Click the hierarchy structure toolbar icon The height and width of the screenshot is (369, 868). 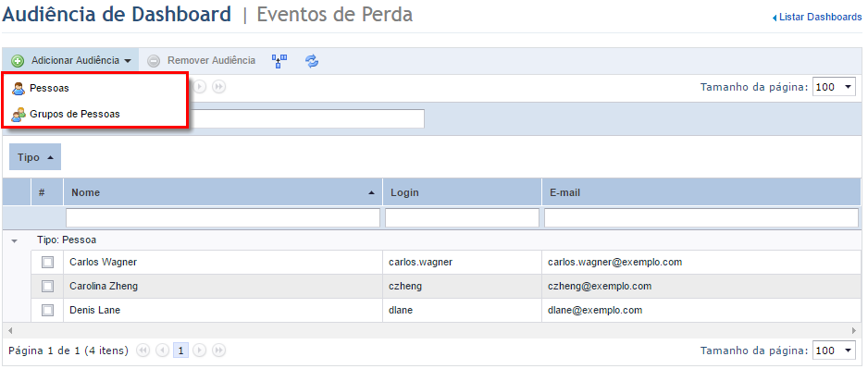click(279, 61)
